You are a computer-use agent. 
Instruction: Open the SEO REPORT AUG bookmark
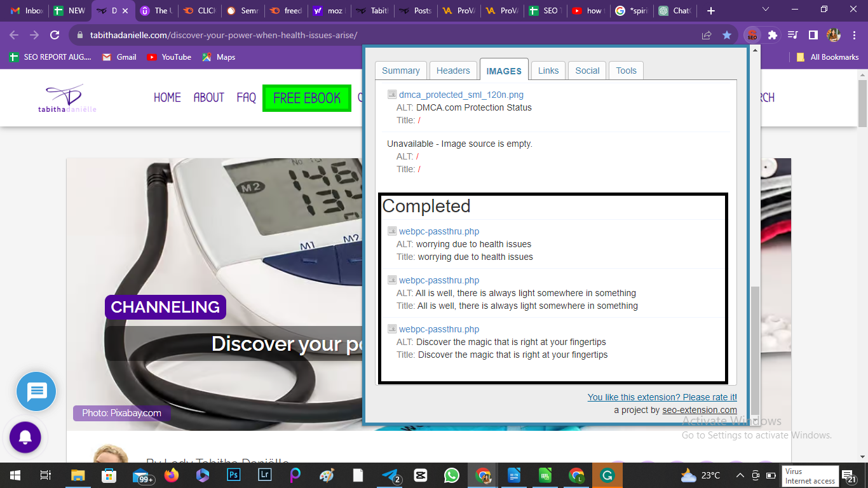50,57
